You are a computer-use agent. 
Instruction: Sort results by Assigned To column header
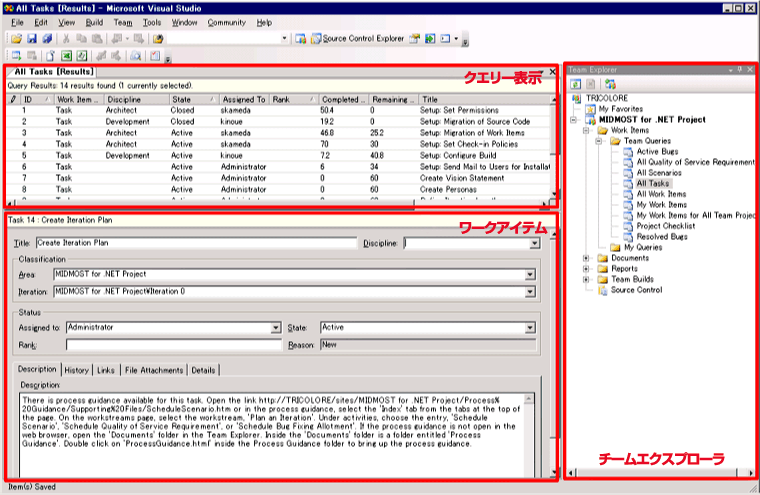click(x=244, y=99)
